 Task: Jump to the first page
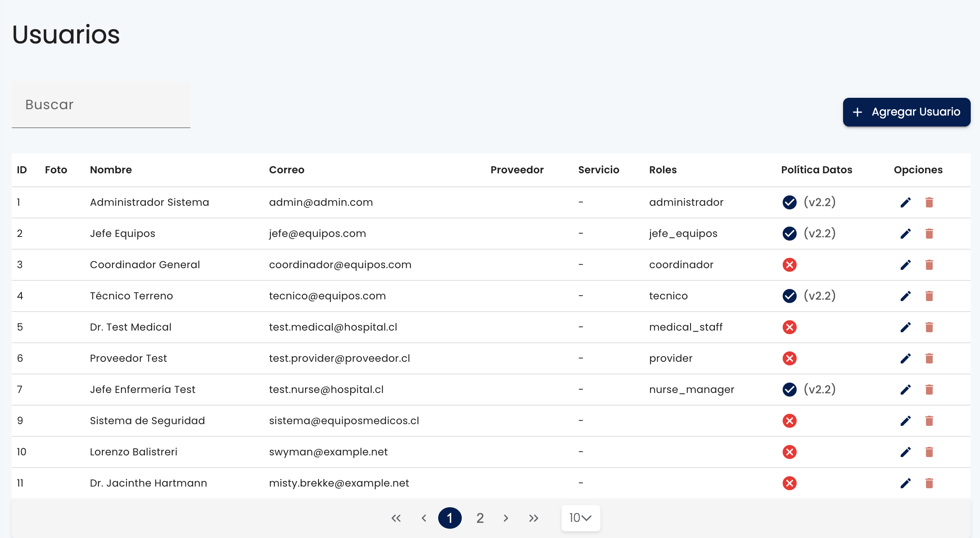click(x=396, y=518)
